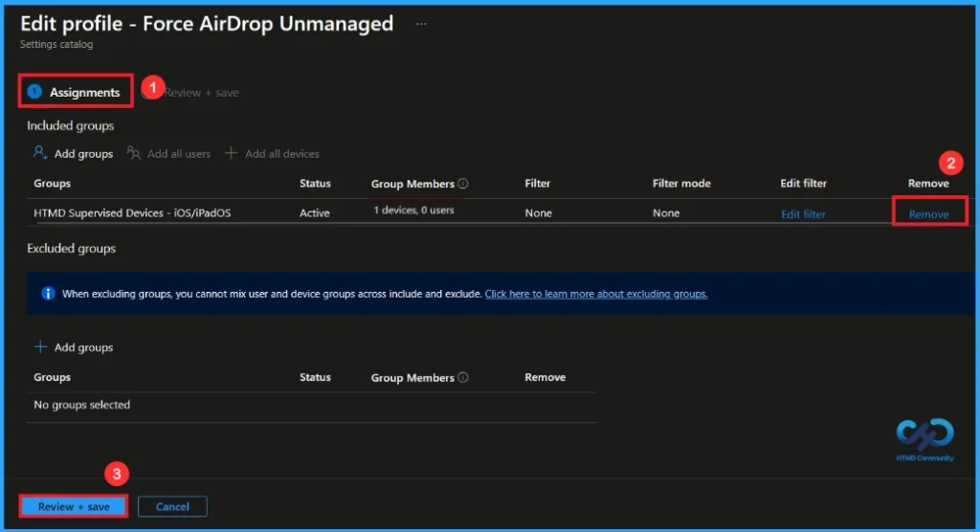The height and width of the screenshot is (532, 980).
Task: Click info icon beside excluded Group Members
Action: 463,377
